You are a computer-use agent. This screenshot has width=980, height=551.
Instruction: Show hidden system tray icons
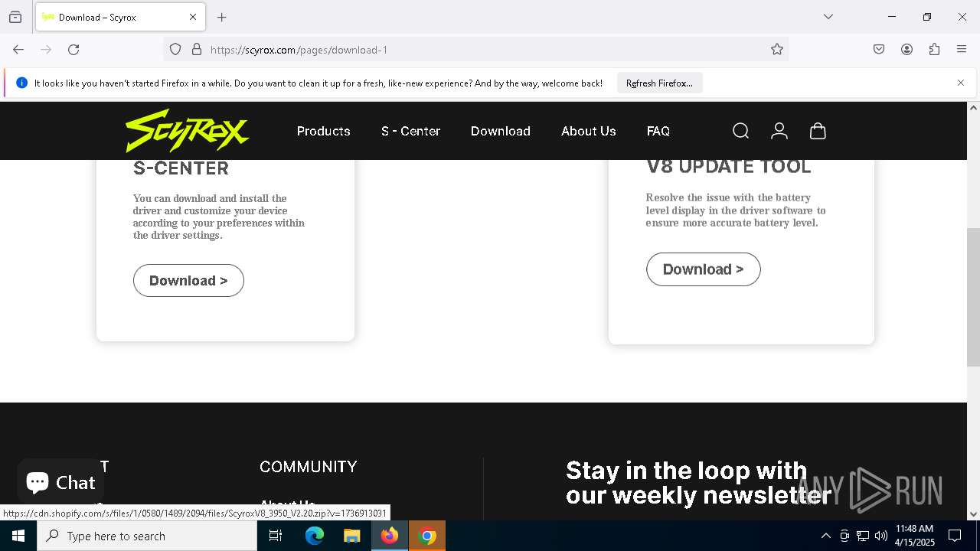pos(825,536)
